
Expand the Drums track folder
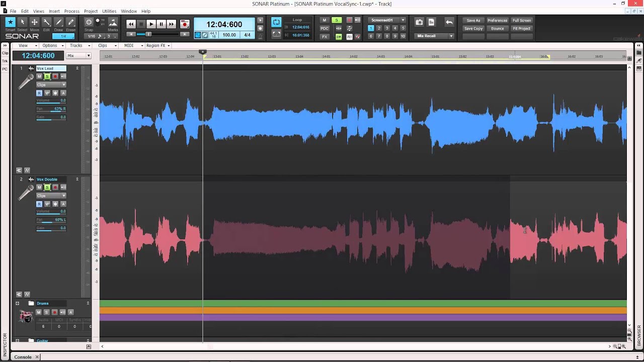pos(17,303)
